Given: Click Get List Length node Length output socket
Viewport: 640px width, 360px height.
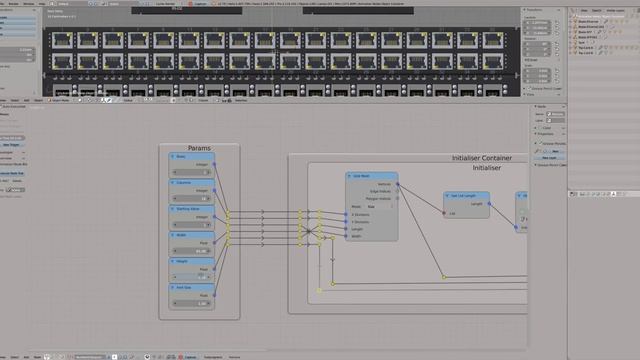Looking at the screenshot, I should tap(489, 204).
